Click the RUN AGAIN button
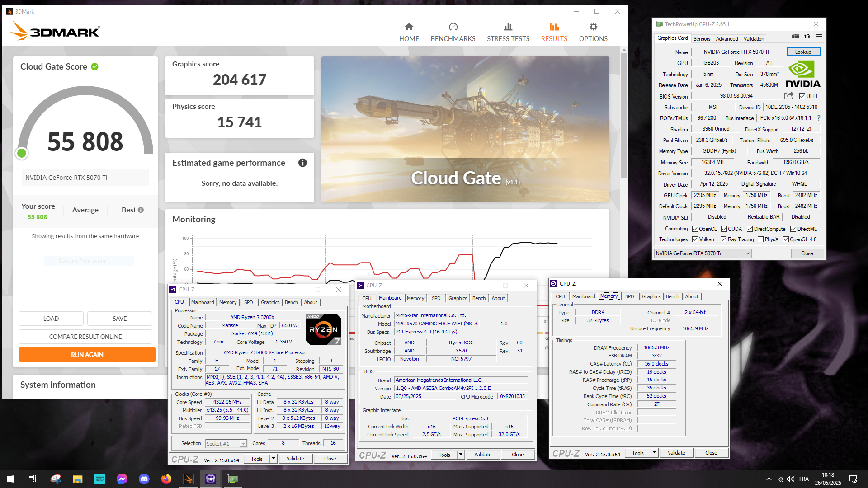868x488 pixels. coord(87,355)
